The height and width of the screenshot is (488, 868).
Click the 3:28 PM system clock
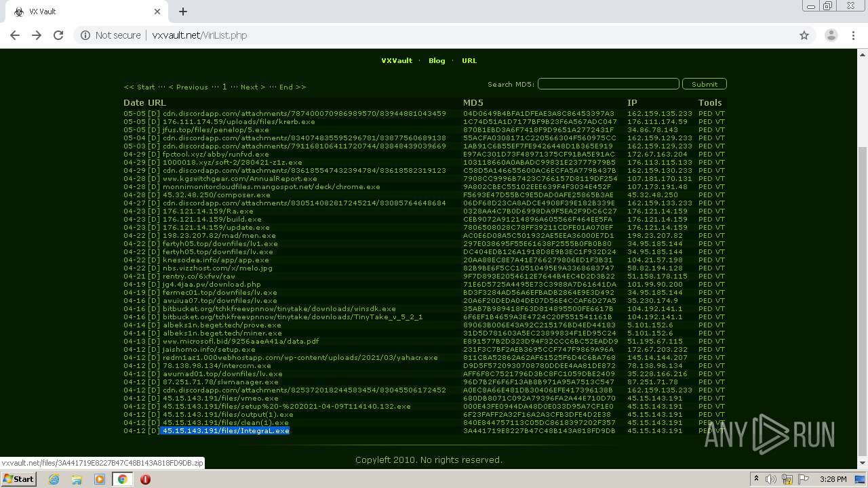pos(833,479)
